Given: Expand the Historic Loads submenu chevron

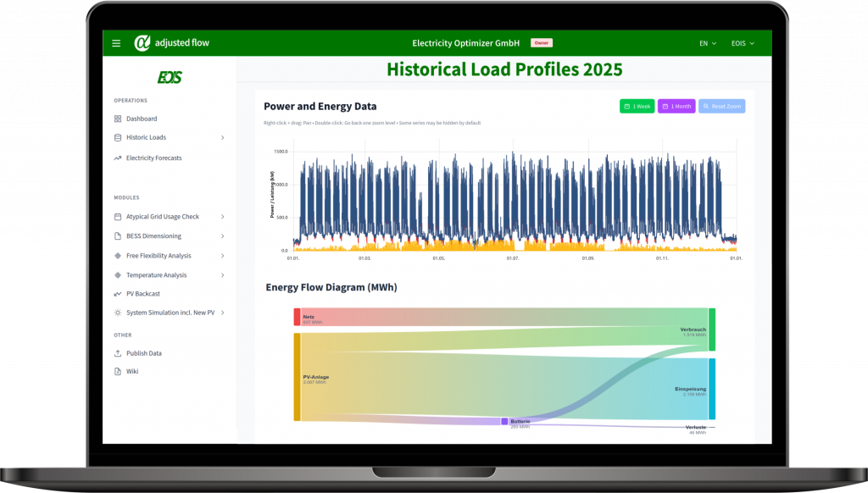Looking at the screenshot, I should tap(223, 138).
